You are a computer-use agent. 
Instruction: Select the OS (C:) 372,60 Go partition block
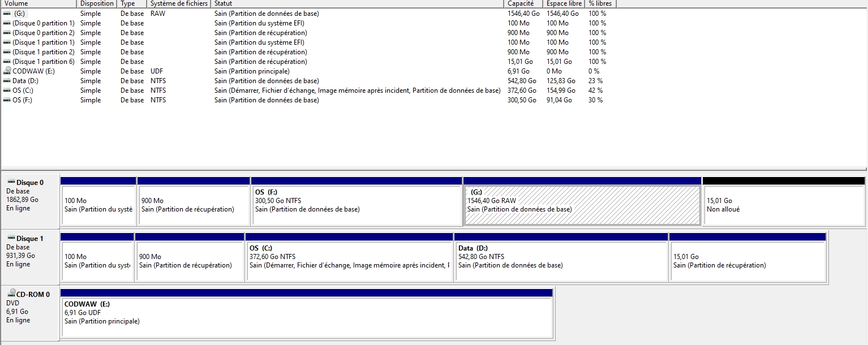coord(349,257)
